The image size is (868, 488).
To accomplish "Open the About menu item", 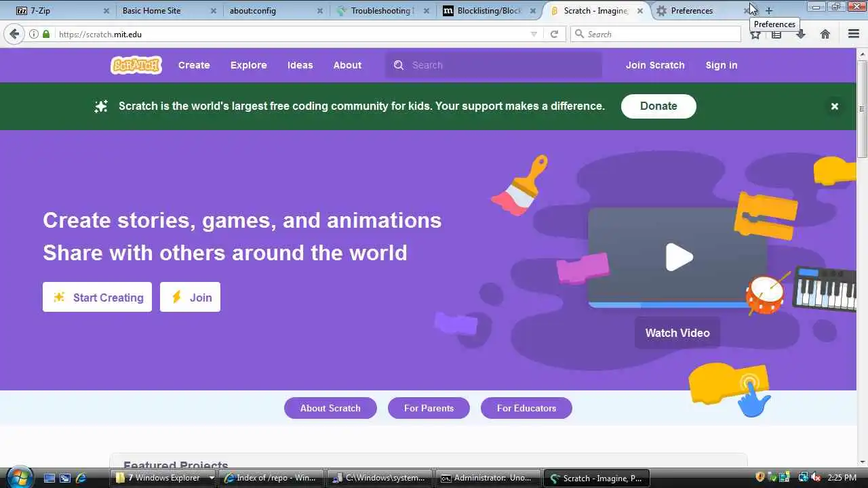I will [x=347, y=65].
